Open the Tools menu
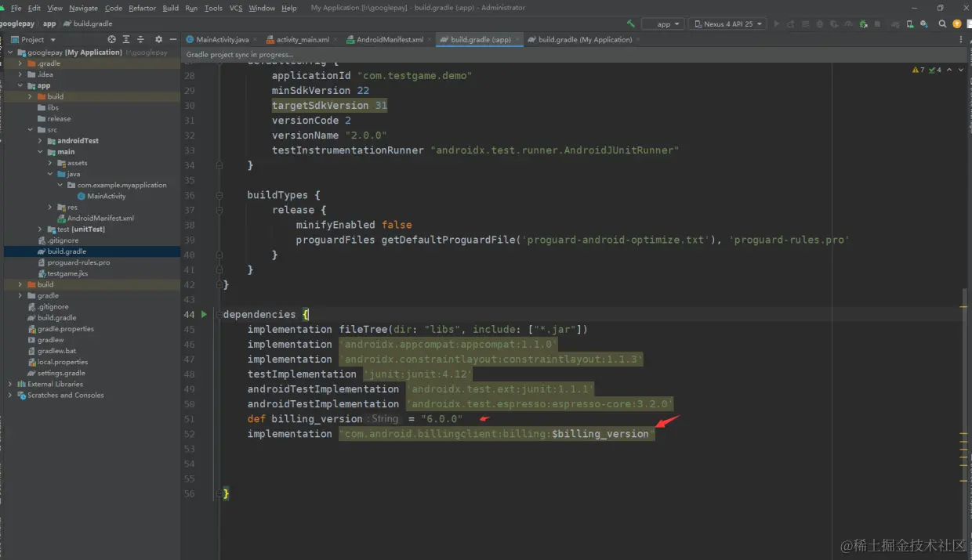Image resolution: width=972 pixels, height=560 pixels. (213, 8)
